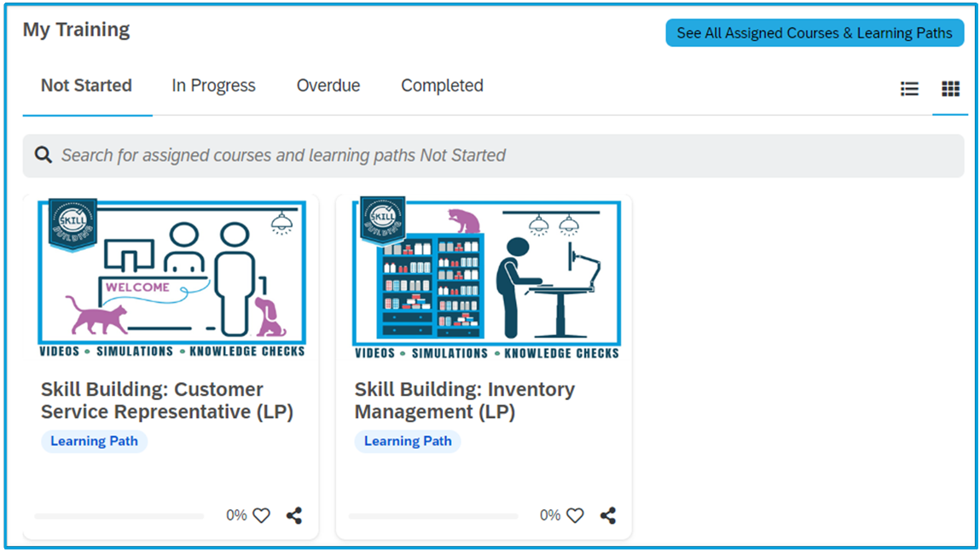980x552 pixels.
Task: Select the grid view icon
Action: [x=950, y=89]
